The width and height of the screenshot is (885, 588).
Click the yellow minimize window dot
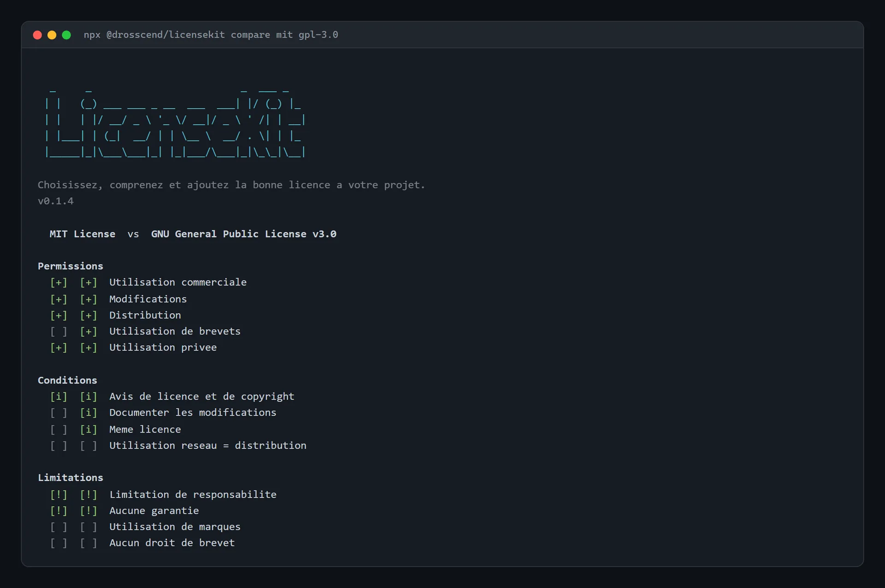point(52,35)
